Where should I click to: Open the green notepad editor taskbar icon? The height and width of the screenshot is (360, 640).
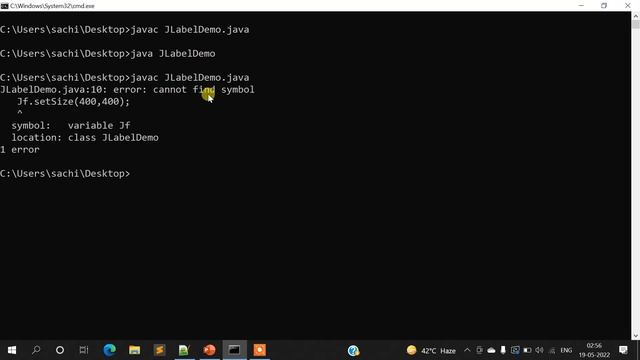click(x=184, y=350)
